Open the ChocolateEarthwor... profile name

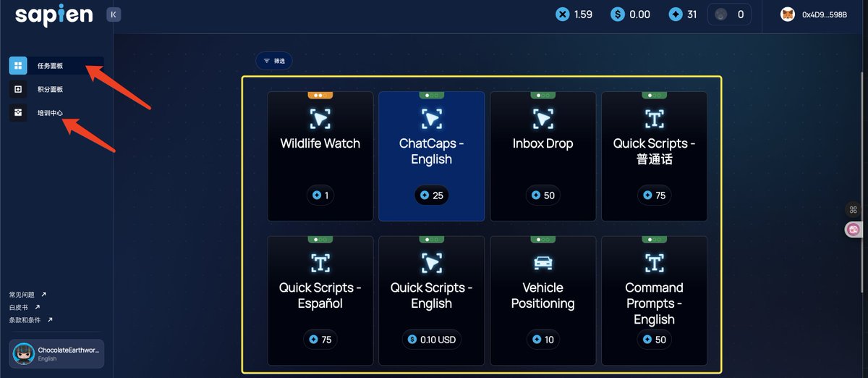coord(68,350)
